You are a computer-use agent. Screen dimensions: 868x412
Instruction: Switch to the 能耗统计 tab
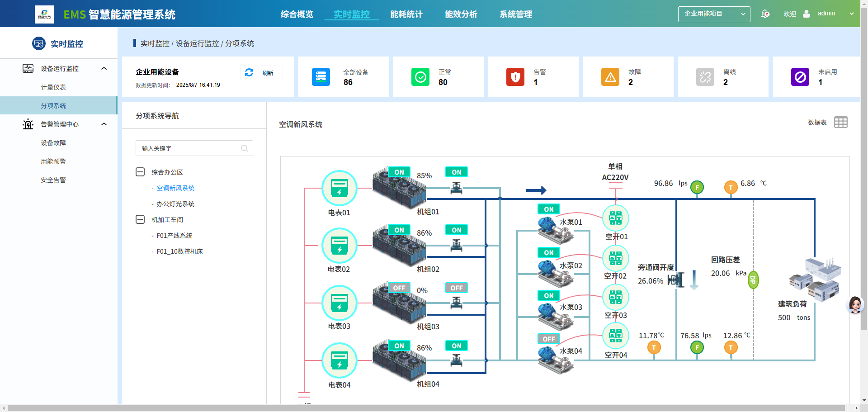pyautogui.click(x=406, y=14)
